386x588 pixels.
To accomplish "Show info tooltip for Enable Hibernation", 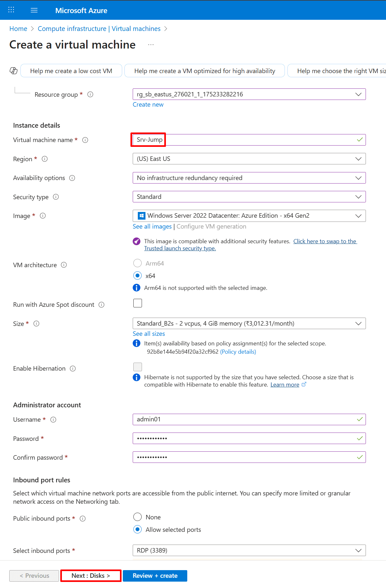I will (73, 369).
